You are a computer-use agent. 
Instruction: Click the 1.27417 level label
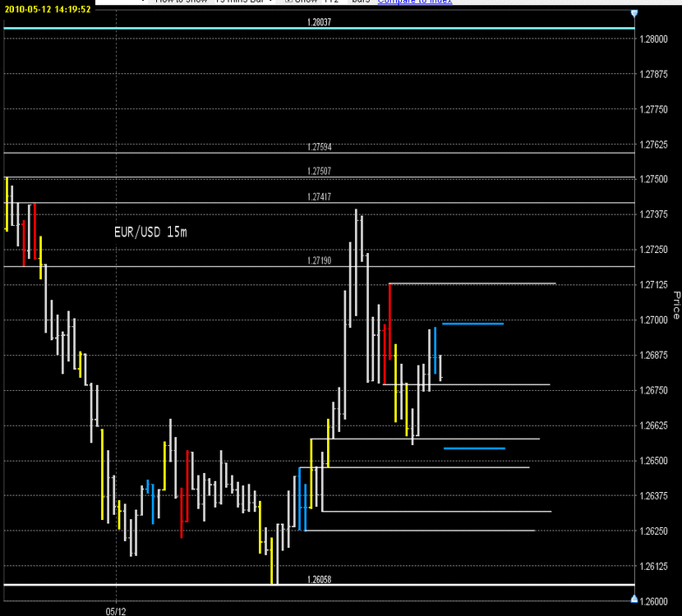tap(319, 197)
